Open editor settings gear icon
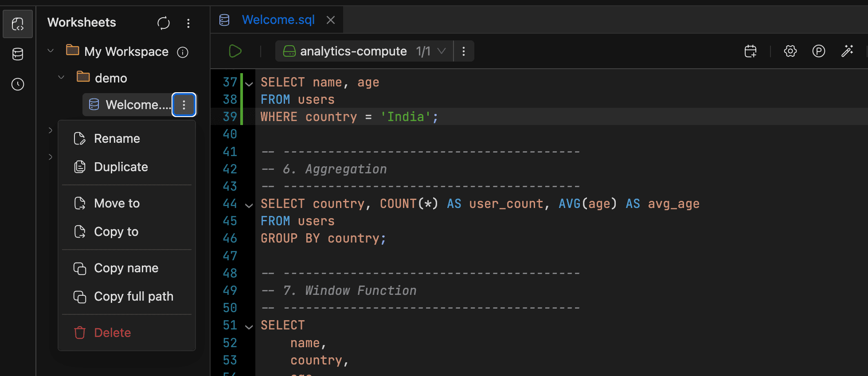Viewport: 868px width, 376px height. pyautogui.click(x=790, y=51)
